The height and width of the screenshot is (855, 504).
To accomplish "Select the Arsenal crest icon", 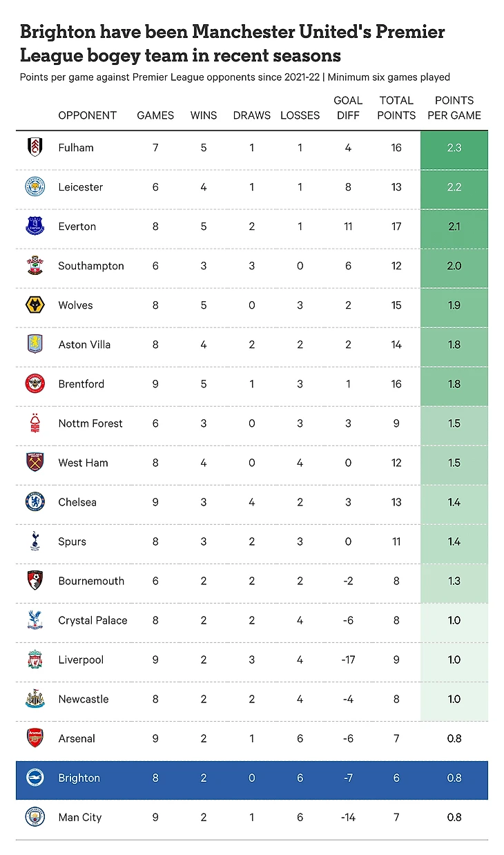I will point(35,738).
